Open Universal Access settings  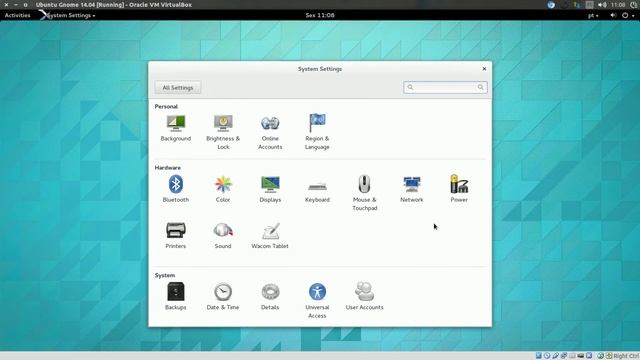click(317, 301)
